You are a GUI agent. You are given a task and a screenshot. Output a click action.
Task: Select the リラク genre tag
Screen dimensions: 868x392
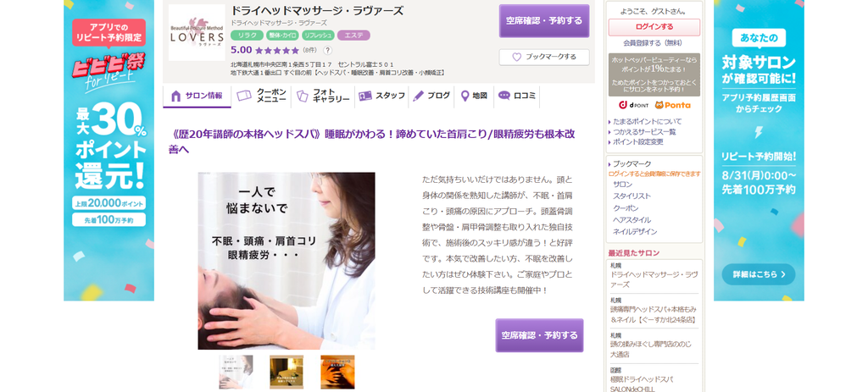point(247,36)
